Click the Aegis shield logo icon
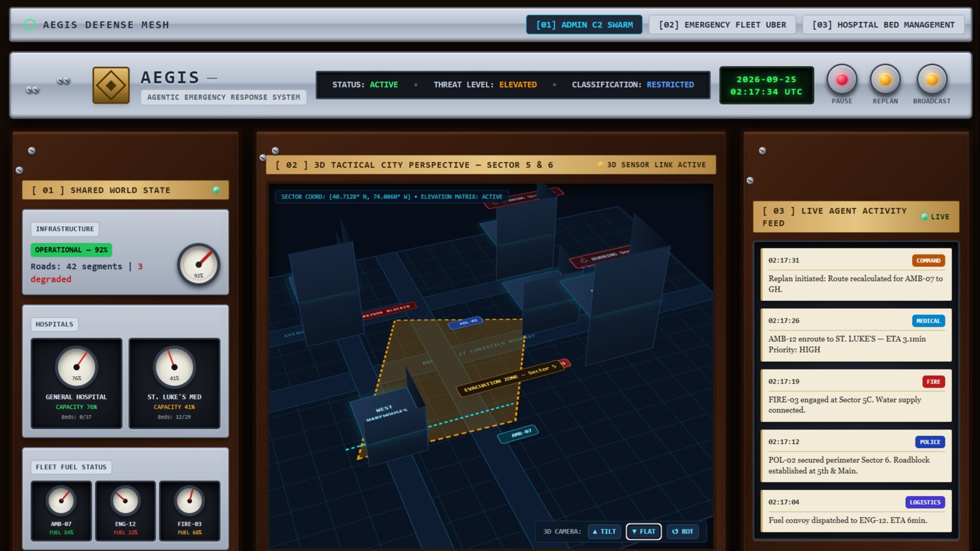The width and height of the screenshot is (980, 551). (x=30, y=25)
